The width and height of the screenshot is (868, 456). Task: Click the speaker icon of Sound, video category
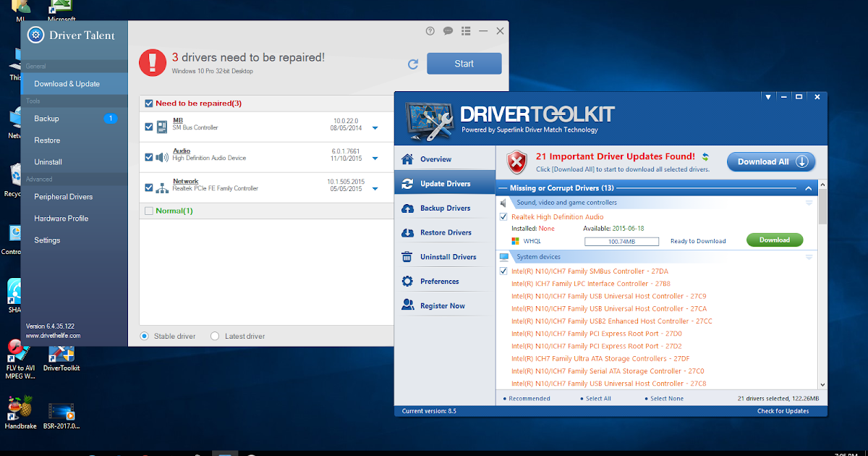click(x=505, y=203)
